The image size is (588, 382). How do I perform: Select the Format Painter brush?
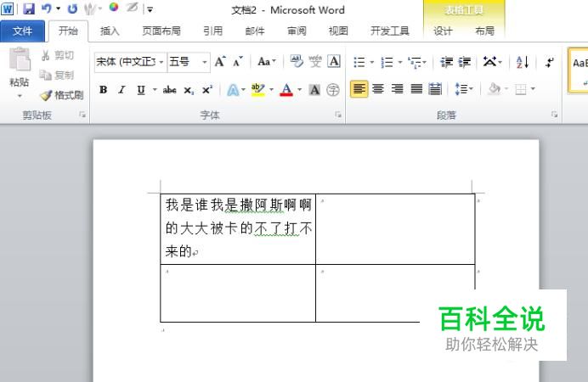tap(61, 95)
